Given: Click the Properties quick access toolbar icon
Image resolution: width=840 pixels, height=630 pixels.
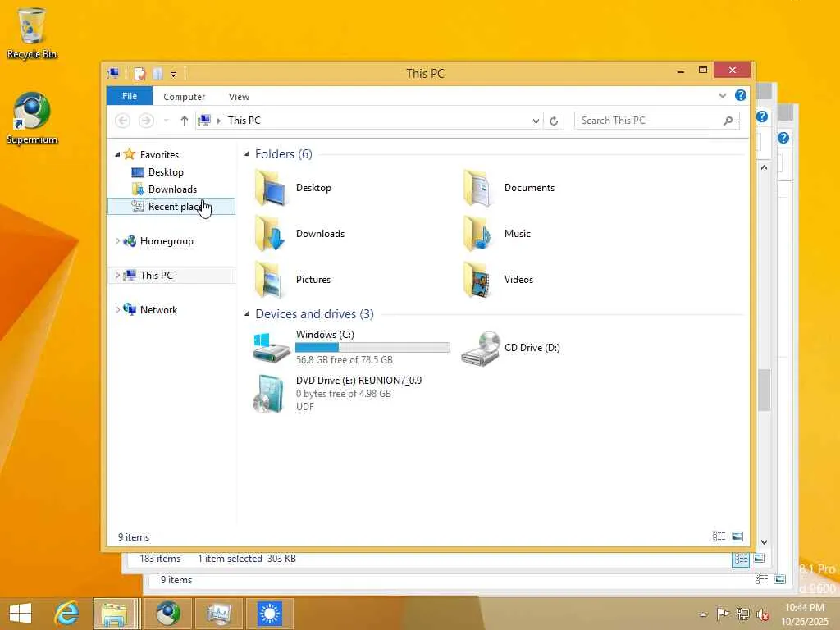Looking at the screenshot, I should [x=139, y=73].
